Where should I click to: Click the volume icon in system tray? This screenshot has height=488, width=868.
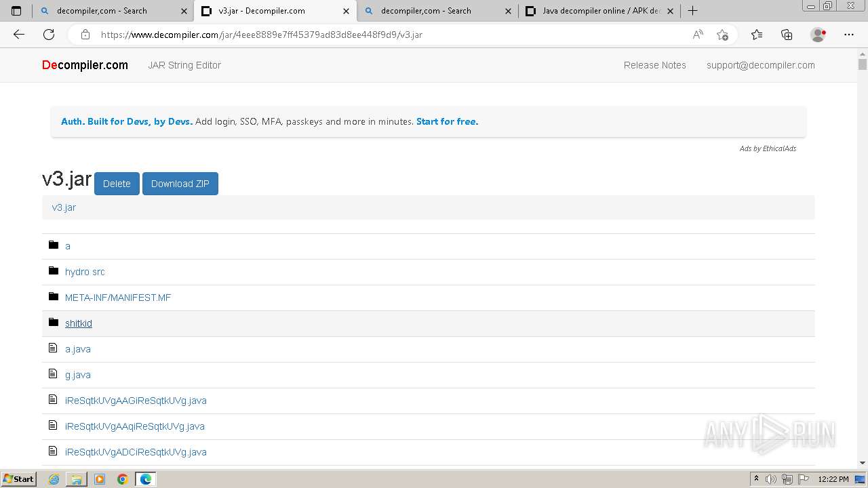pos(771,479)
